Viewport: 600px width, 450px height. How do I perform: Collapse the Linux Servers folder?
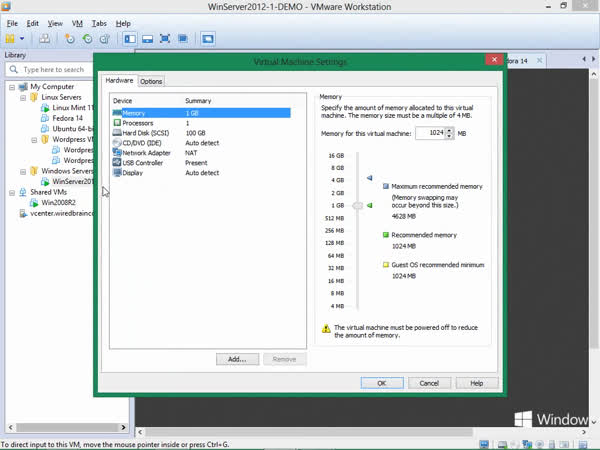pyautogui.click(x=23, y=98)
